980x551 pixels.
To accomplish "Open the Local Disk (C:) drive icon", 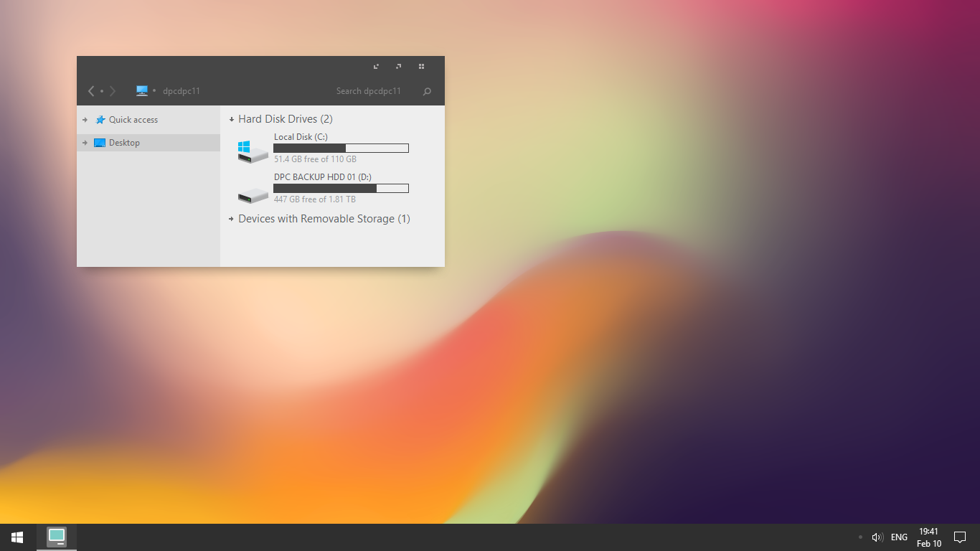I will [252, 150].
